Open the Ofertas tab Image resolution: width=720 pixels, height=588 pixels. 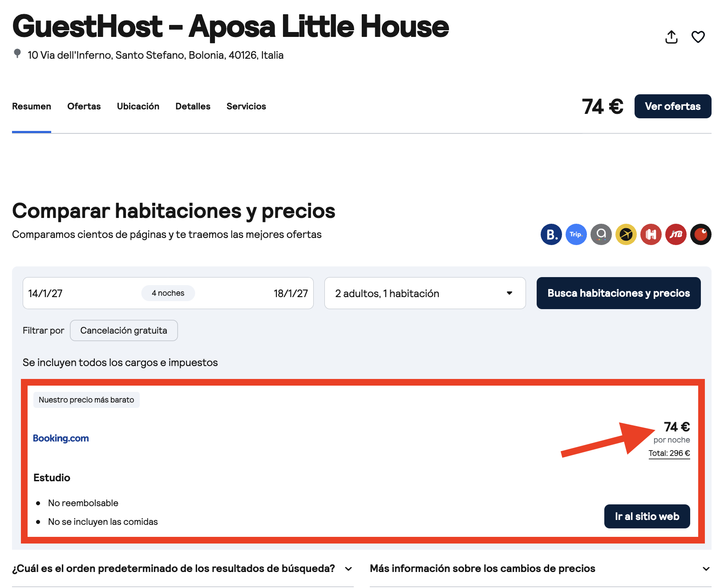click(x=84, y=106)
